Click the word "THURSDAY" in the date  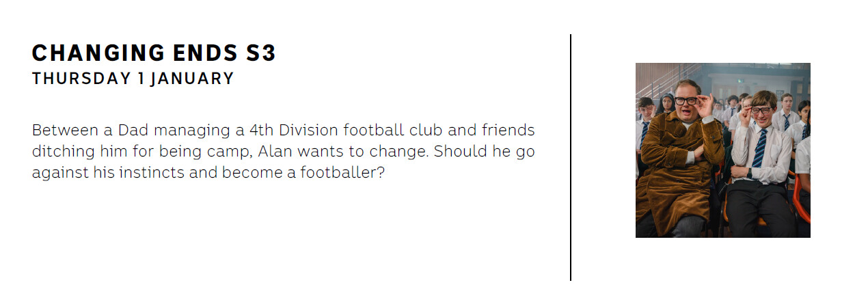(81, 79)
